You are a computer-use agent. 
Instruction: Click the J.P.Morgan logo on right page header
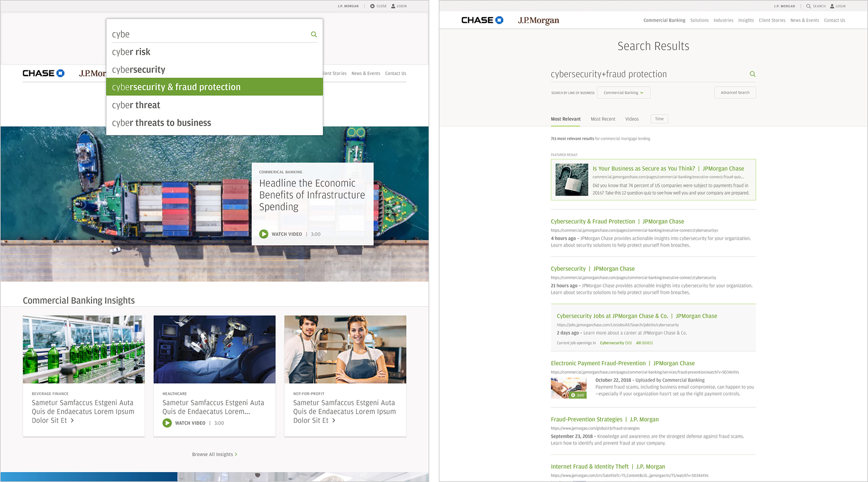(538, 20)
